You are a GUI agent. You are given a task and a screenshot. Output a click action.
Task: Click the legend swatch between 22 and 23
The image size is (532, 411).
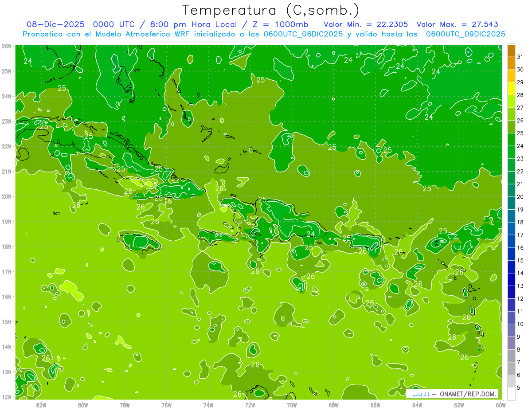click(x=511, y=165)
